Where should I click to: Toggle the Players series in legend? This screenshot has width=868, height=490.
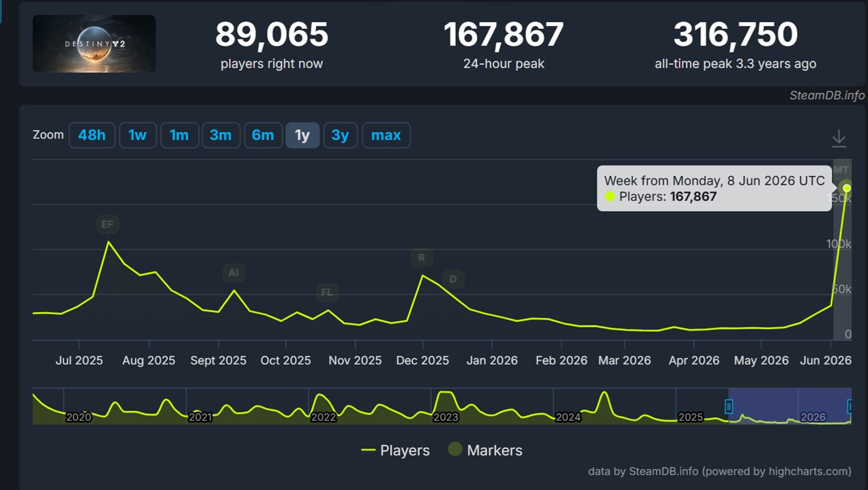[x=395, y=450]
